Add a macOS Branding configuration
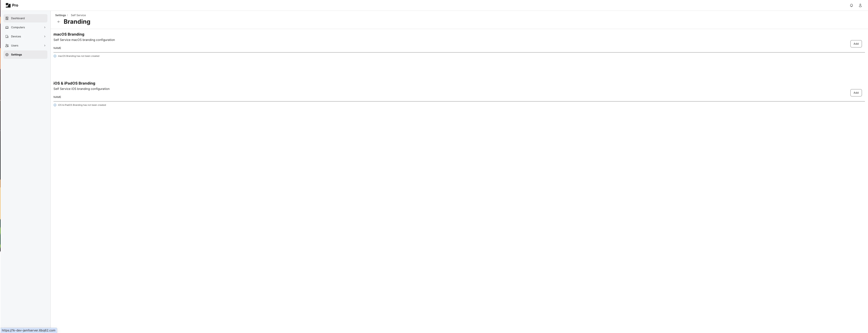This screenshot has width=868, height=333. click(856, 44)
